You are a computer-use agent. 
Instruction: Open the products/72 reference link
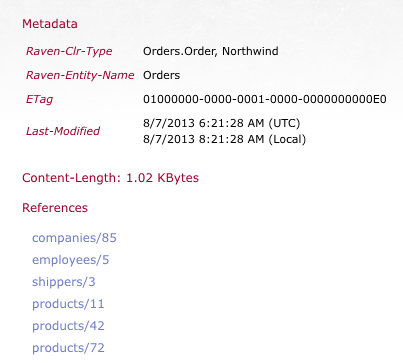(68, 348)
